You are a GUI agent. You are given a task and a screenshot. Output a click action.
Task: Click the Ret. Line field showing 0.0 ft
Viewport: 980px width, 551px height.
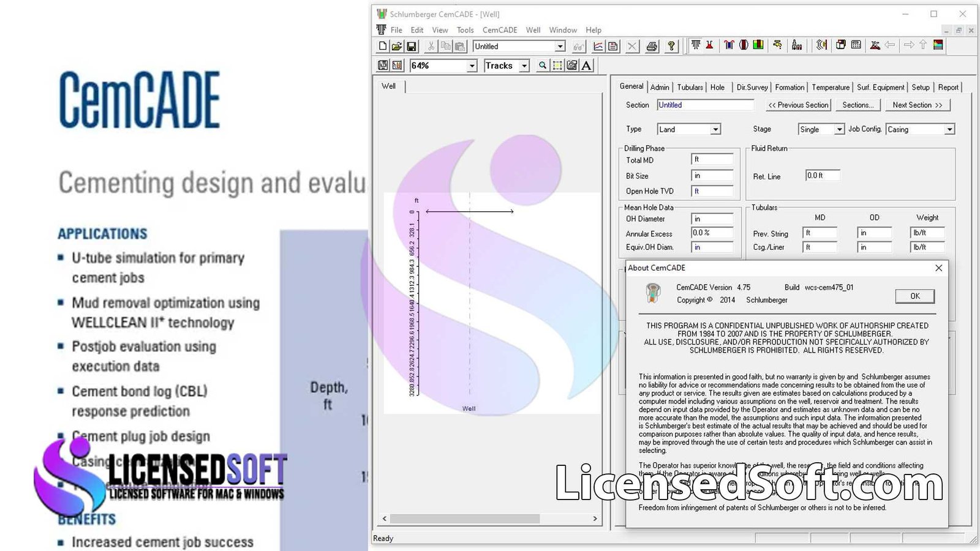(823, 176)
